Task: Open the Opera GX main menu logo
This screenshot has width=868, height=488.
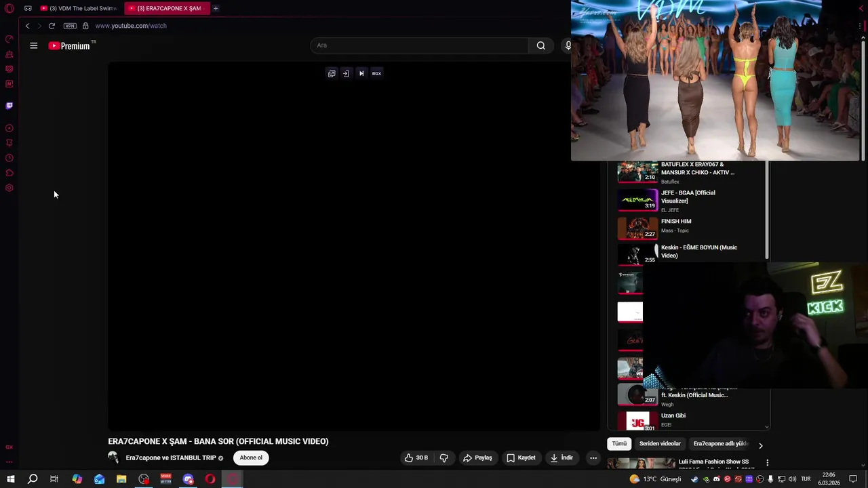Action: [9, 8]
